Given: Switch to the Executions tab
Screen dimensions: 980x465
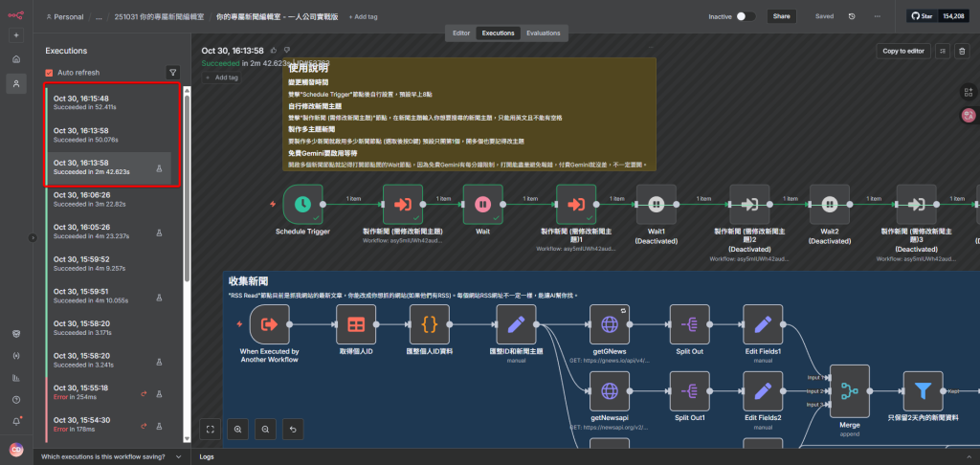Looking at the screenshot, I should [x=498, y=33].
